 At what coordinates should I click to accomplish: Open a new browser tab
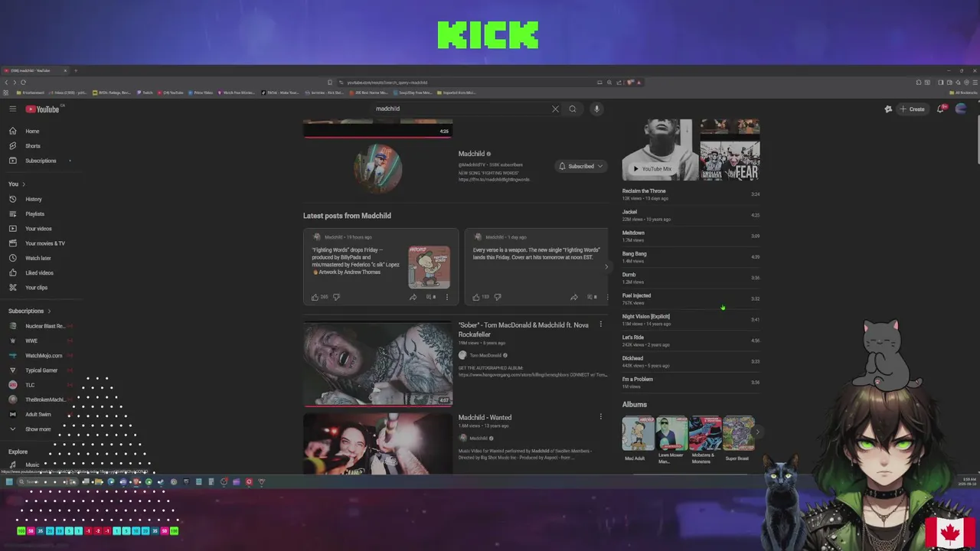(x=75, y=70)
